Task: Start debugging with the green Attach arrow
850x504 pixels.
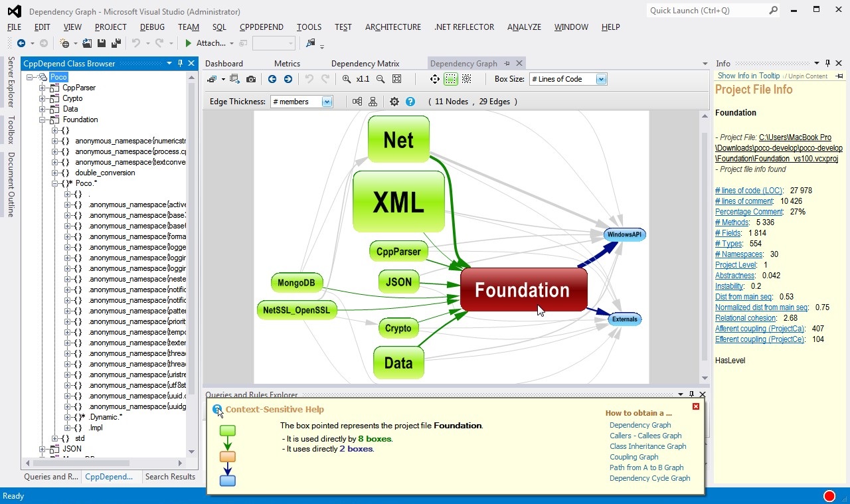Action: point(189,43)
